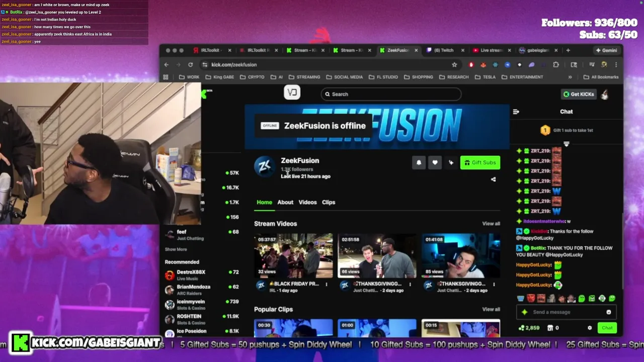644x362 pixels.
Task: Reload the kick.com page
Action: coord(190,64)
